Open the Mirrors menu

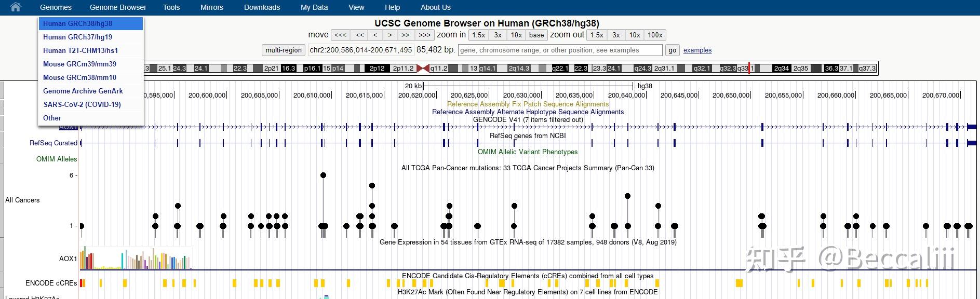[x=212, y=7]
